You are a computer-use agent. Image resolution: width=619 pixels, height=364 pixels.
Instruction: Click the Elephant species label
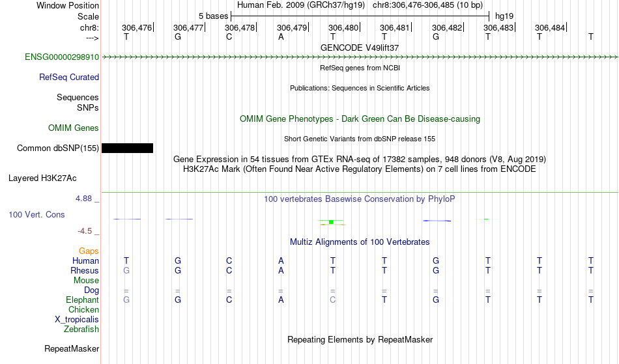83,300
